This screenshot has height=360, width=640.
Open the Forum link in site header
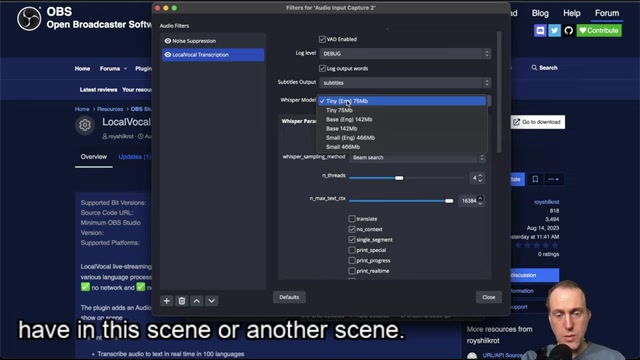(x=607, y=13)
